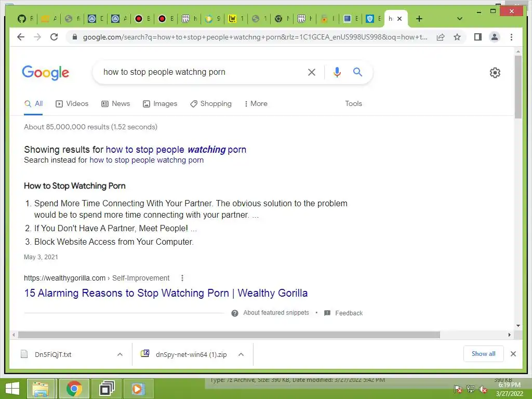Go forward to the next page
This screenshot has height=399, width=532.
click(x=37, y=37)
